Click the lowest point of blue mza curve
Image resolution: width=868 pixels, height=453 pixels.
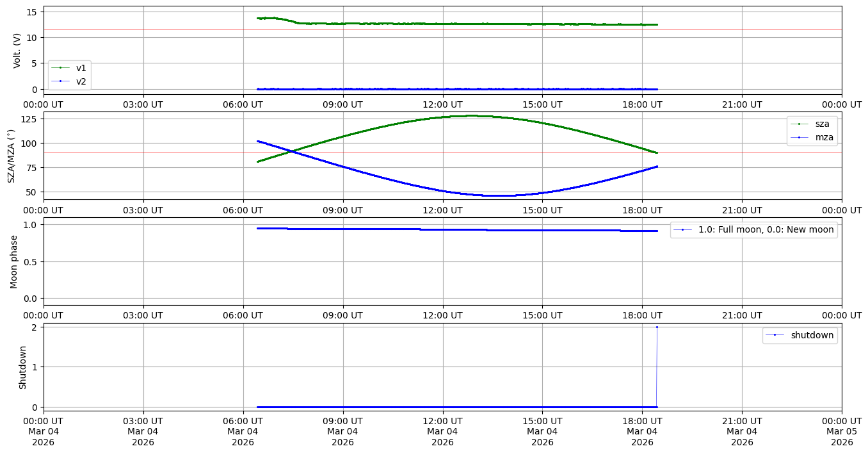point(499,195)
